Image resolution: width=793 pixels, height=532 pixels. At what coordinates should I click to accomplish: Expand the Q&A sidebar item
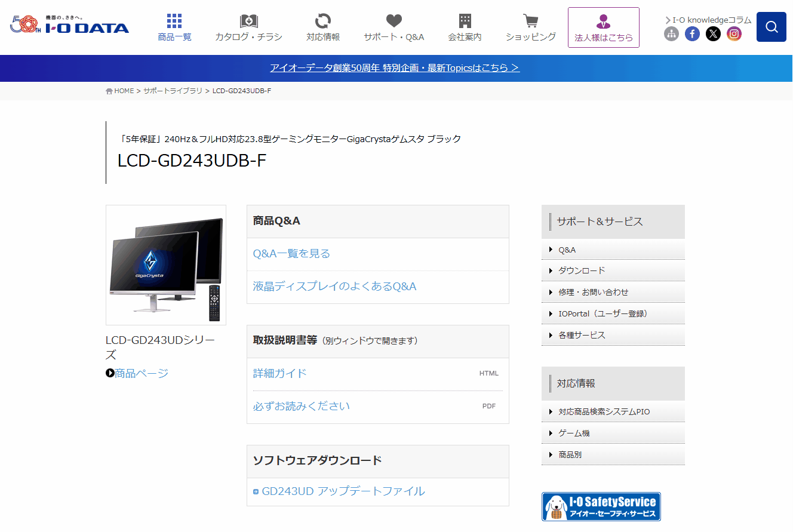613,250
